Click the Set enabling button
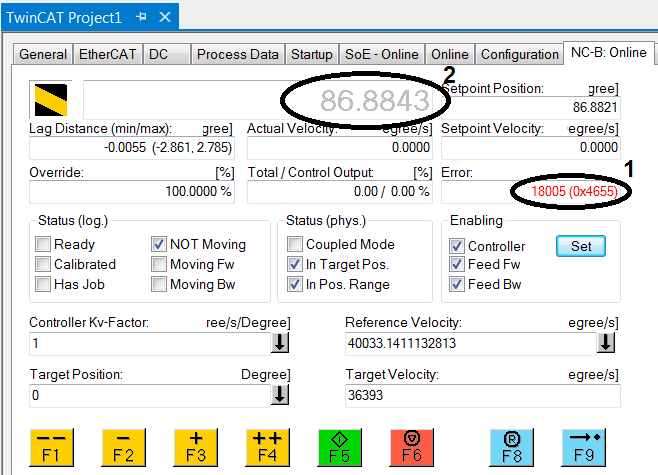 (581, 246)
